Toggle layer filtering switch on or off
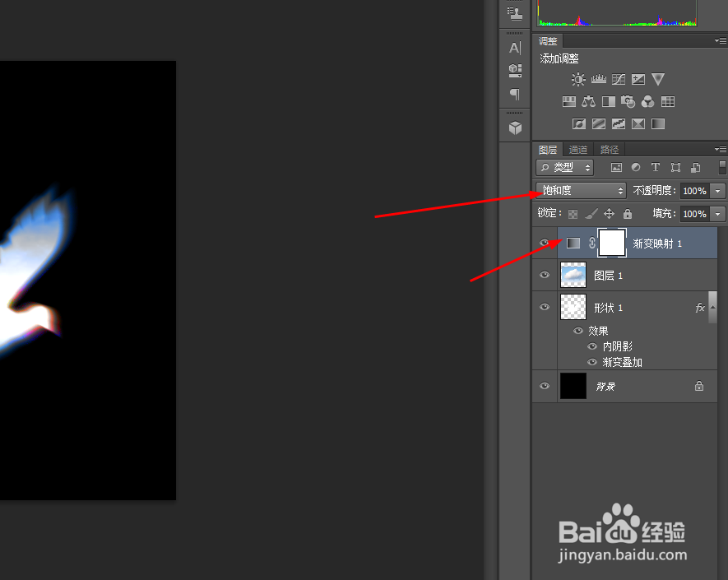Viewport: 728px width, 580px height. click(x=722, y=167)
